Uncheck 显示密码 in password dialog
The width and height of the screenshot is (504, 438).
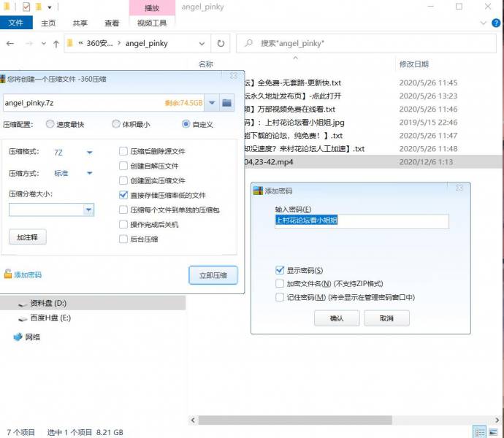pos(280,270)
